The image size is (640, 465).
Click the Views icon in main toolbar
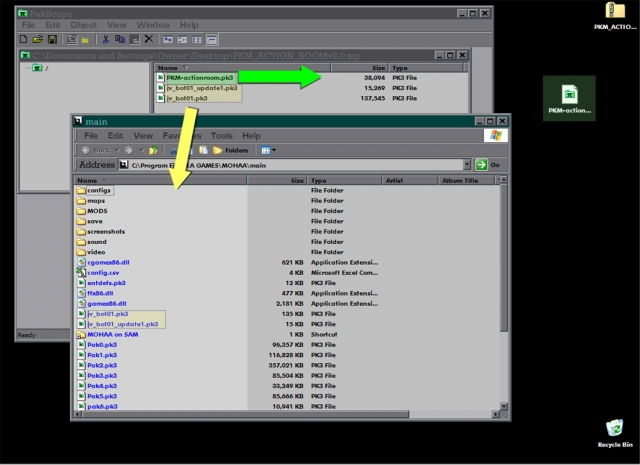coord(265,150)
